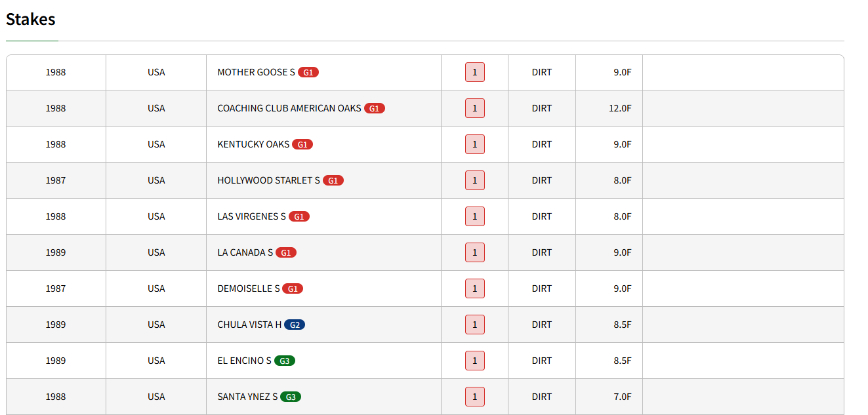Click the EL ENCINO S race name
The height and width of the screenshot is (415, 868).
point(244,361)
